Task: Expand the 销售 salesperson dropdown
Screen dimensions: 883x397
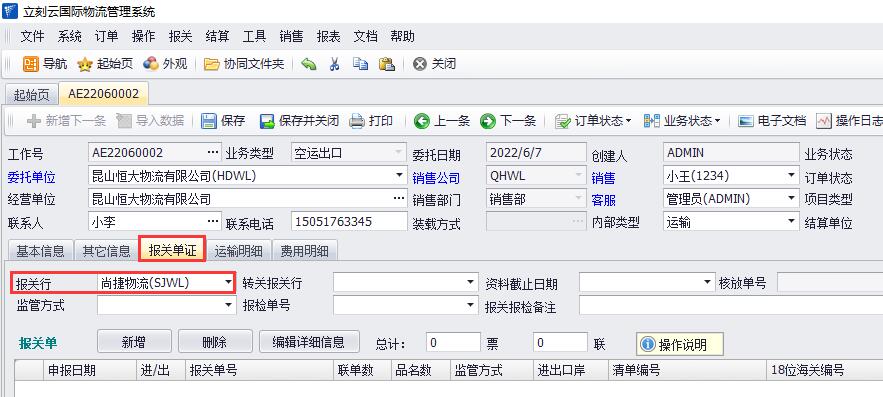Action: (792, 176)
